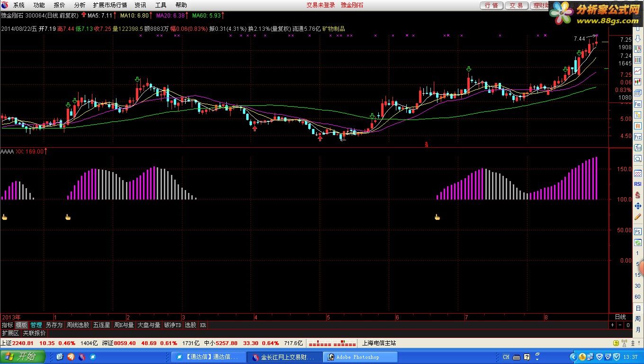Open the 【通达信】 taskbar window
The height and width of the screenshot is (364, 644).
pos(209,357)
